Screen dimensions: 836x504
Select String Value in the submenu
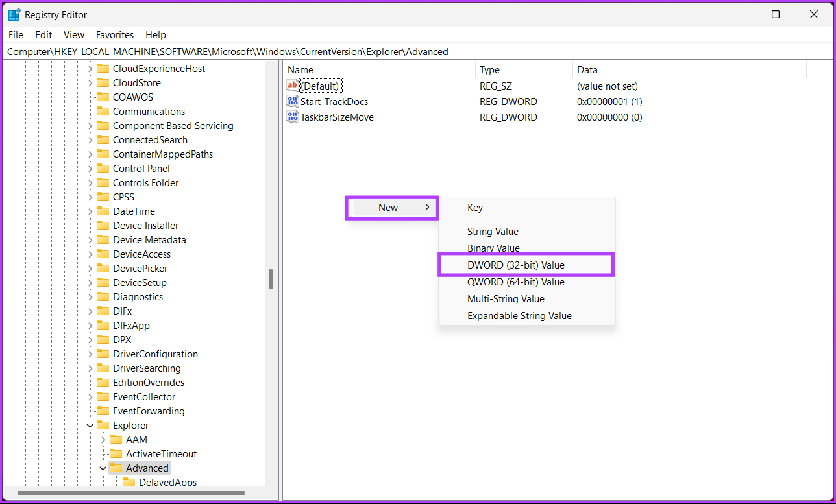[526, 232]
